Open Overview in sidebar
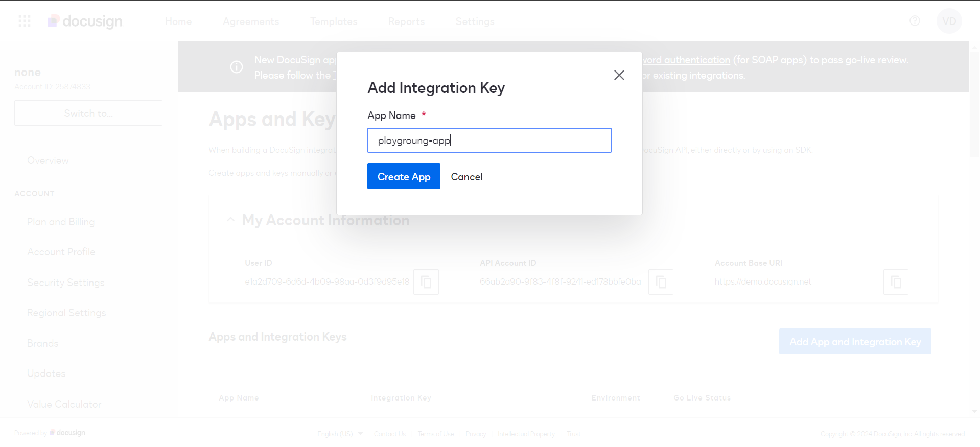 click(x=48, y=160)
